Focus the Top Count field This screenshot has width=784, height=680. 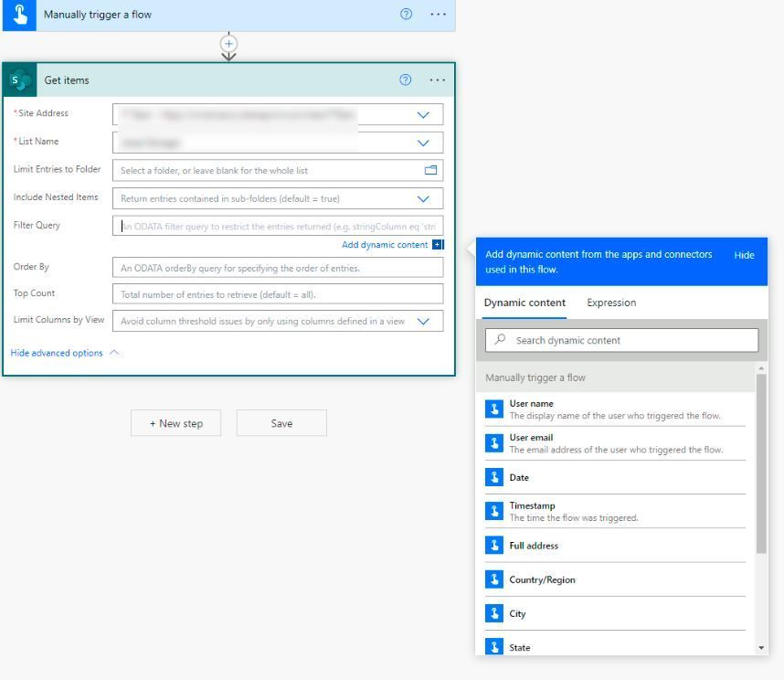point(278,294)
